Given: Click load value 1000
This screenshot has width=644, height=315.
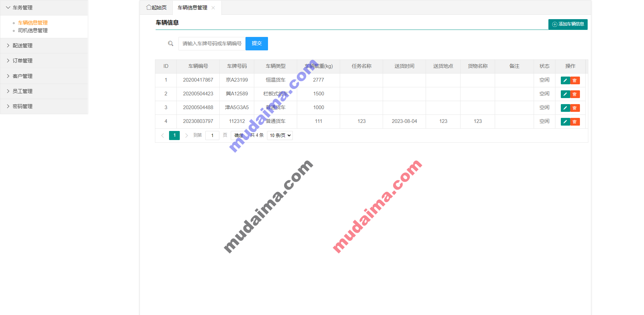Looking at the screenshot, I should tap(319, 107).
